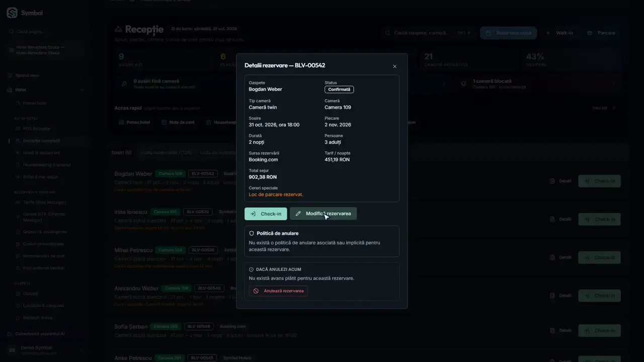Viewport: 644px width, 362px height.
Task: Click the Confirmată status badge
Action: [339, 89]
